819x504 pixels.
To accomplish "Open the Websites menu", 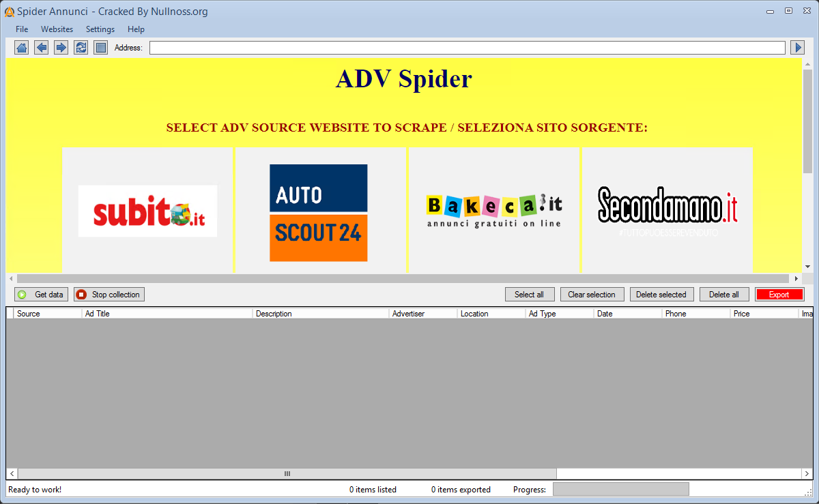I will pyautogui.click(x=57, y=29).
